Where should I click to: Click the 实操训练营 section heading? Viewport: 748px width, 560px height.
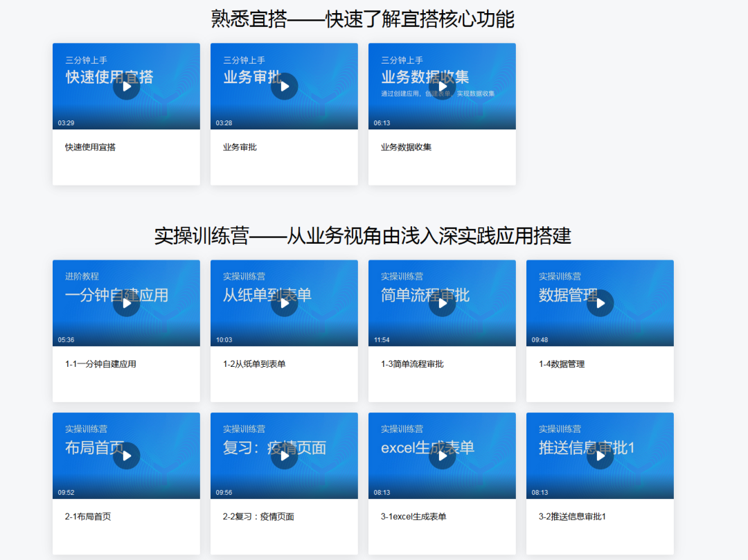click(362, 236)
